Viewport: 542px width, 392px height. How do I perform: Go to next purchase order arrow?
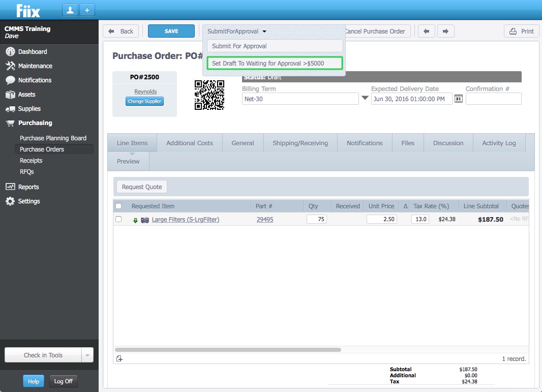445,31
